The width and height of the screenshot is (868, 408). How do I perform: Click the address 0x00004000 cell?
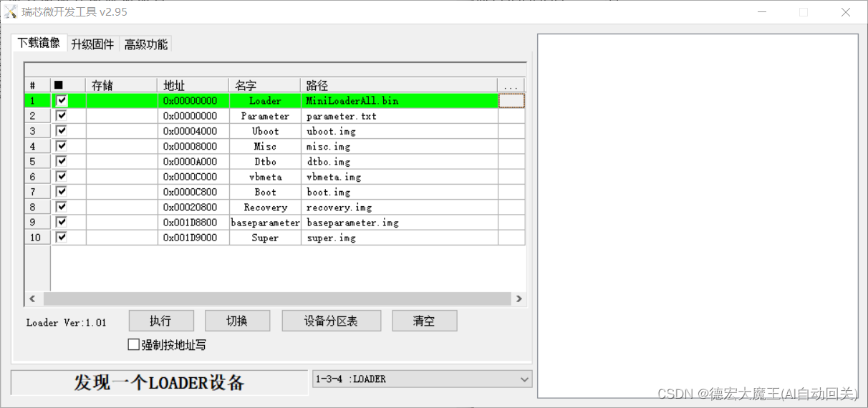click(x=193, y=131)
